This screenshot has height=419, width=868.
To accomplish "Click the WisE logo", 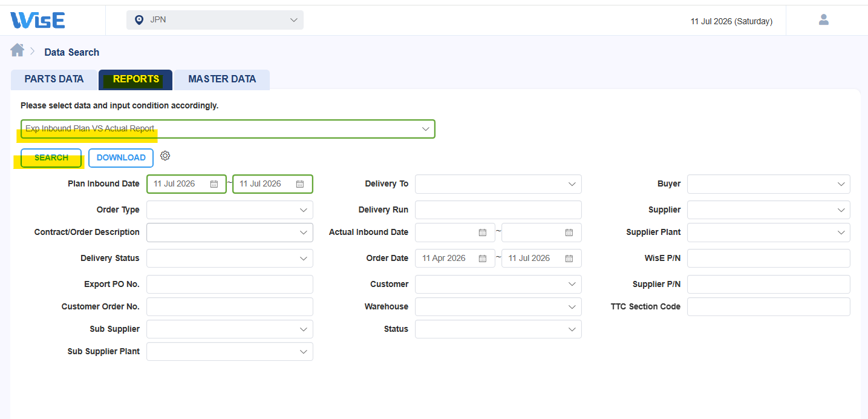I will coord(38,21).
